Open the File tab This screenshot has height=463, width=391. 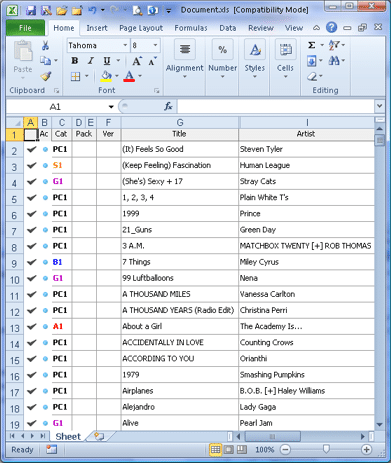pos(25,28)
